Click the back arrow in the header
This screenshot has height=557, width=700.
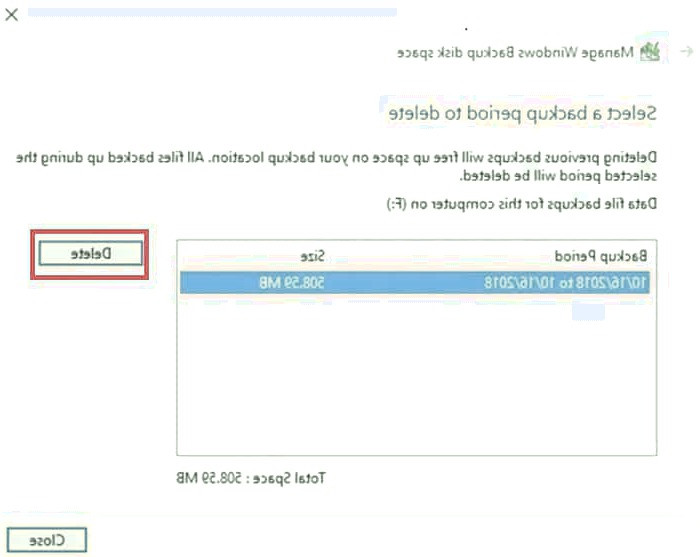click(686, 51)
